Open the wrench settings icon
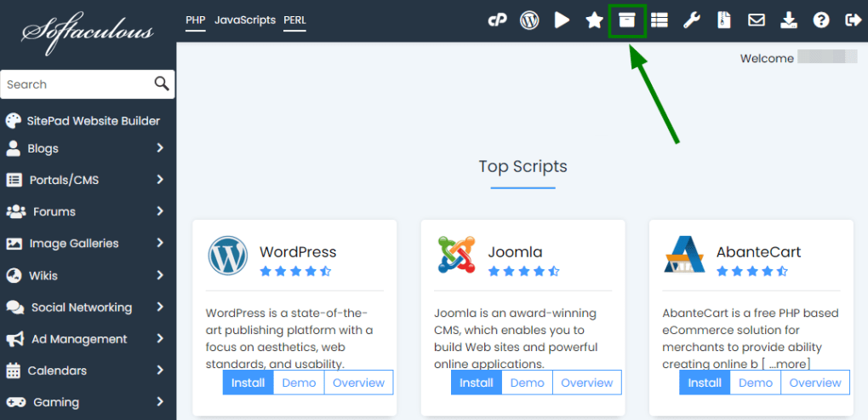The image size is (868, 420). pos(691,20)
